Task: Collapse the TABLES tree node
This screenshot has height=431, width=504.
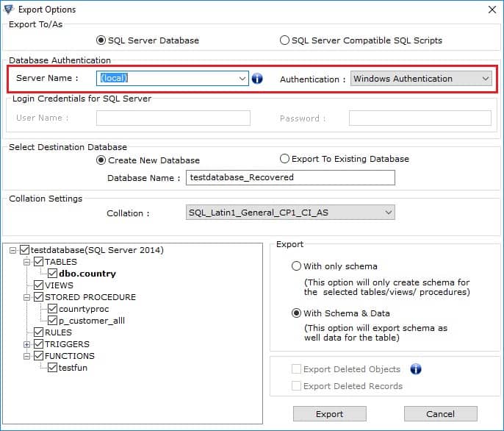Action: tap(26, 262)
